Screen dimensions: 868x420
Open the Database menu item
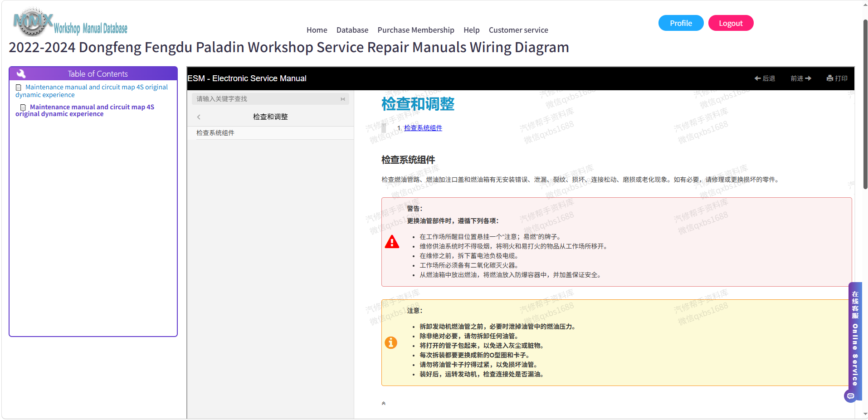352,30
